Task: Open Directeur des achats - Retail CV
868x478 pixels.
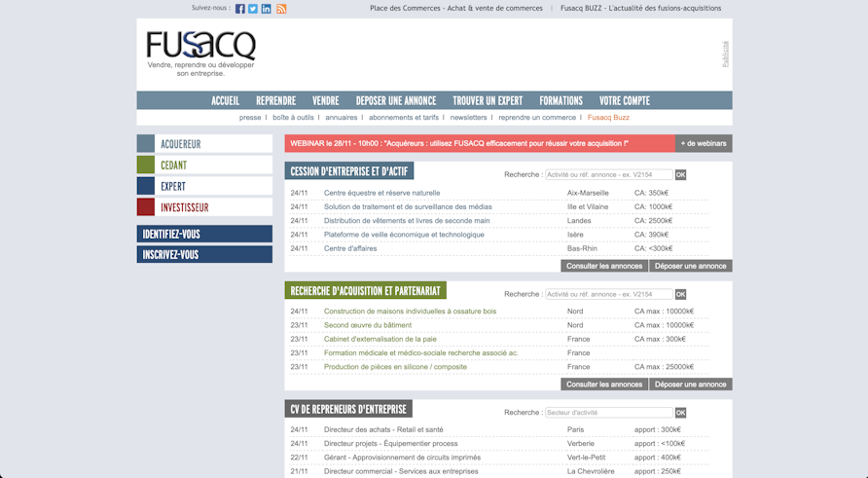Action: [383, 429]
